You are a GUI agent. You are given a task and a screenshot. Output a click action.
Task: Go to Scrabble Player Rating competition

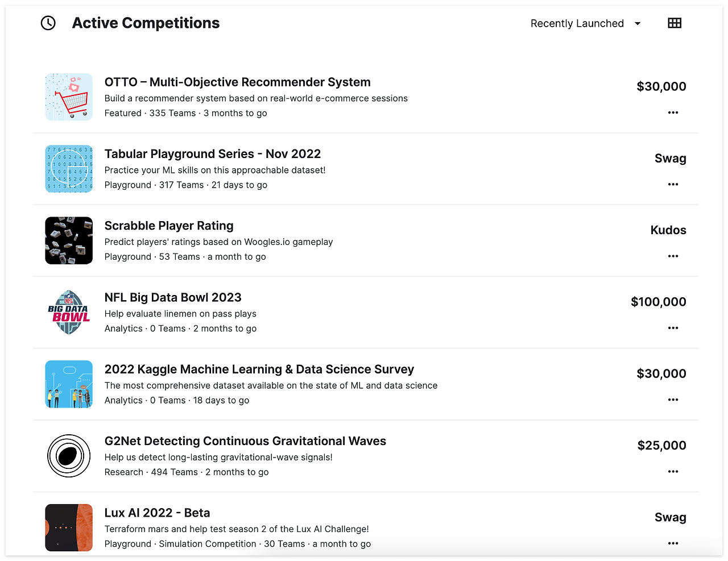point(169,226)
